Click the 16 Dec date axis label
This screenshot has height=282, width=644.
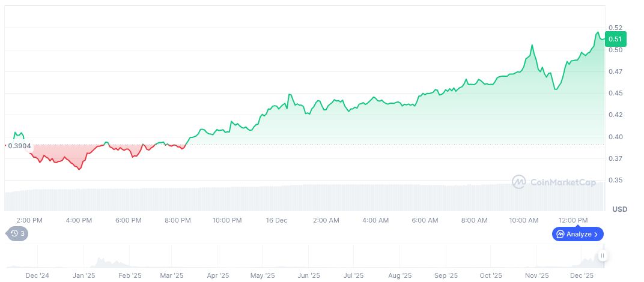276,220
